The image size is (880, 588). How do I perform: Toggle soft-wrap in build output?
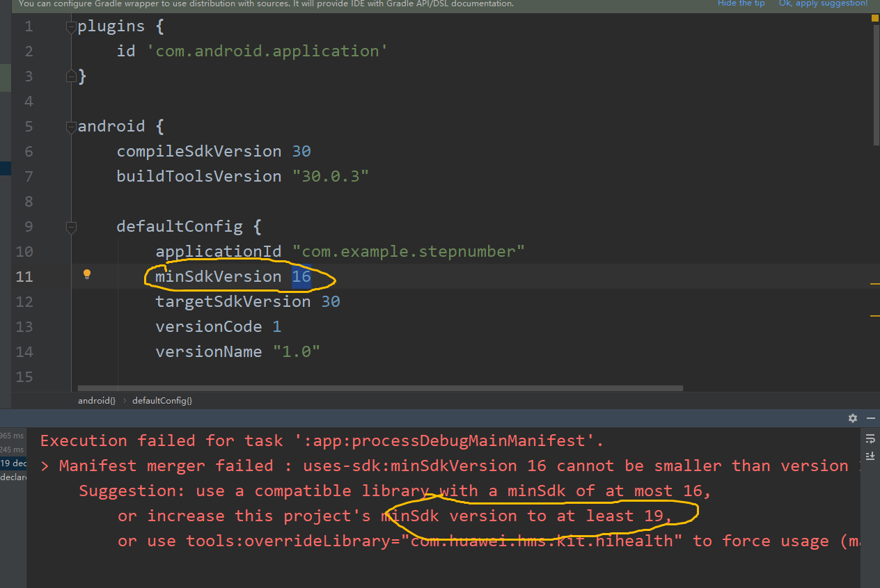pos(870,439)
